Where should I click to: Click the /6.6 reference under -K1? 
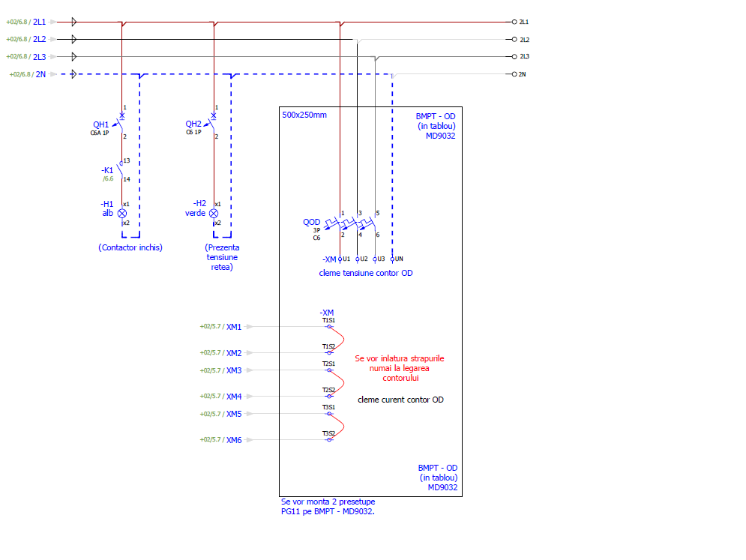107,179
